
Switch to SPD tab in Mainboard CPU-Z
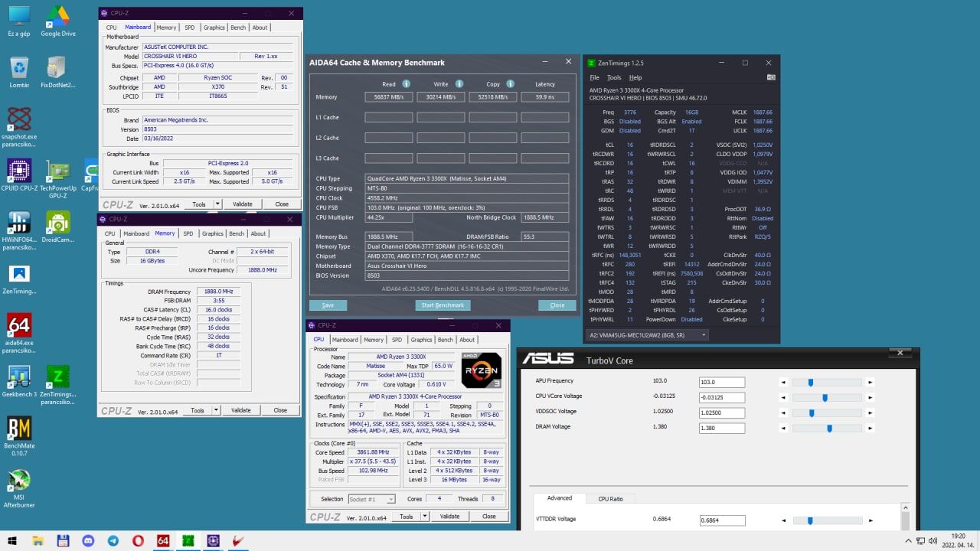189,28
